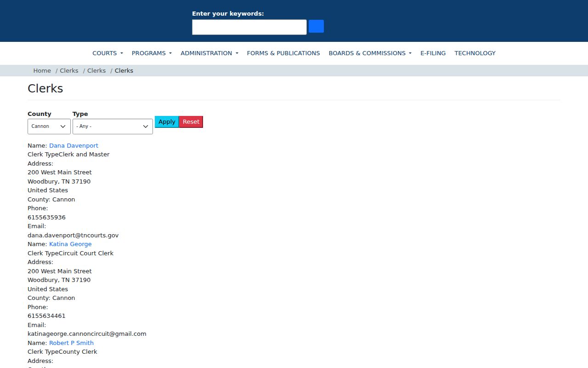Click the Clerks page heading
588x368 pixels.
45,88
